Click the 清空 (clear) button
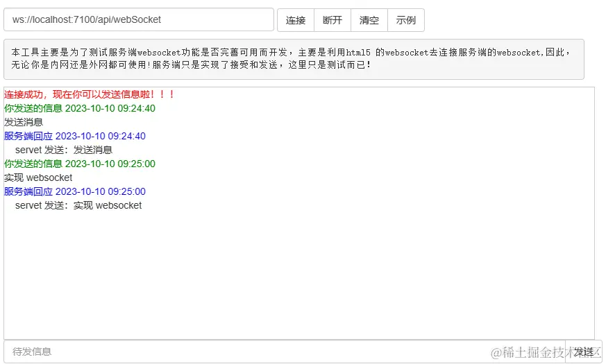Screen dimensions: 606x364 tap(369, 20)
